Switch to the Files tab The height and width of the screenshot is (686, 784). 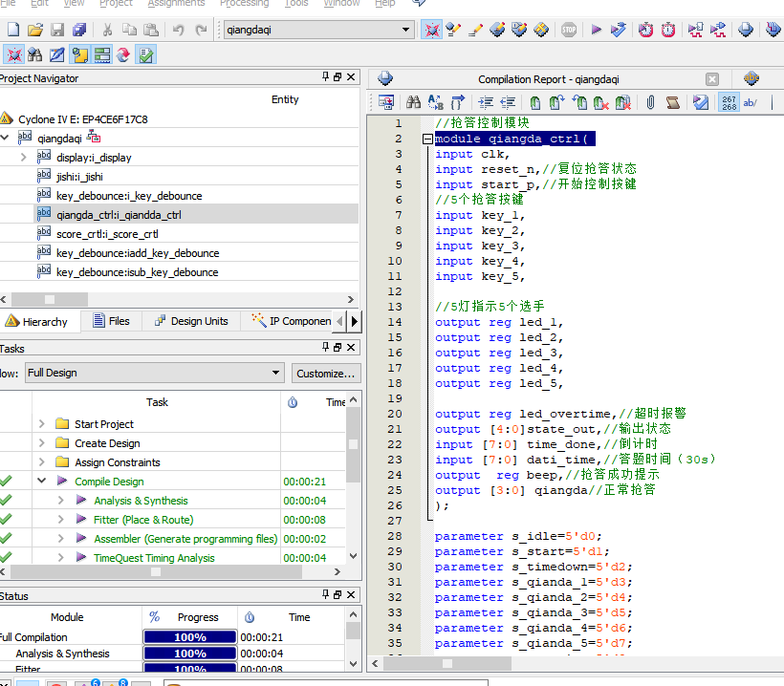point(111,321)
